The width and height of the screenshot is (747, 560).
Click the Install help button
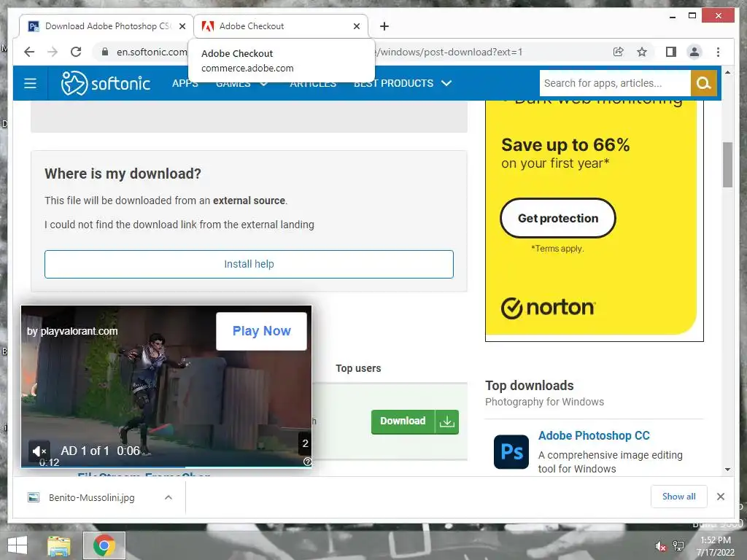(249, 264)
